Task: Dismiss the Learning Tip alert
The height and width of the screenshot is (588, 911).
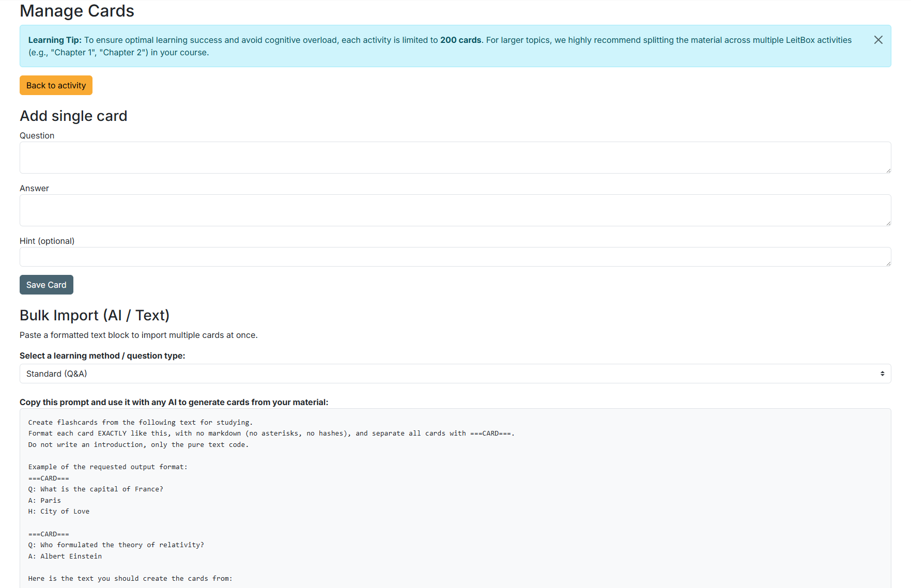Action: (x=878, y=40)
